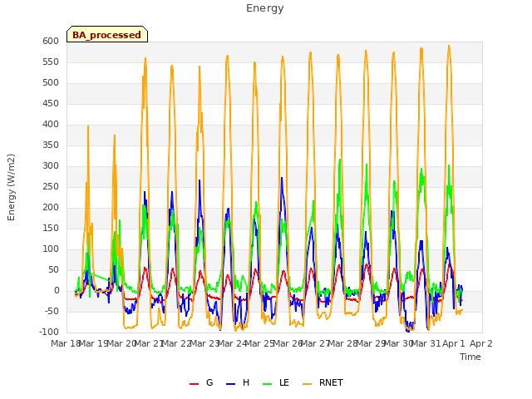Click the Mar 31 x-axis tick label

[x=426, y=343]
